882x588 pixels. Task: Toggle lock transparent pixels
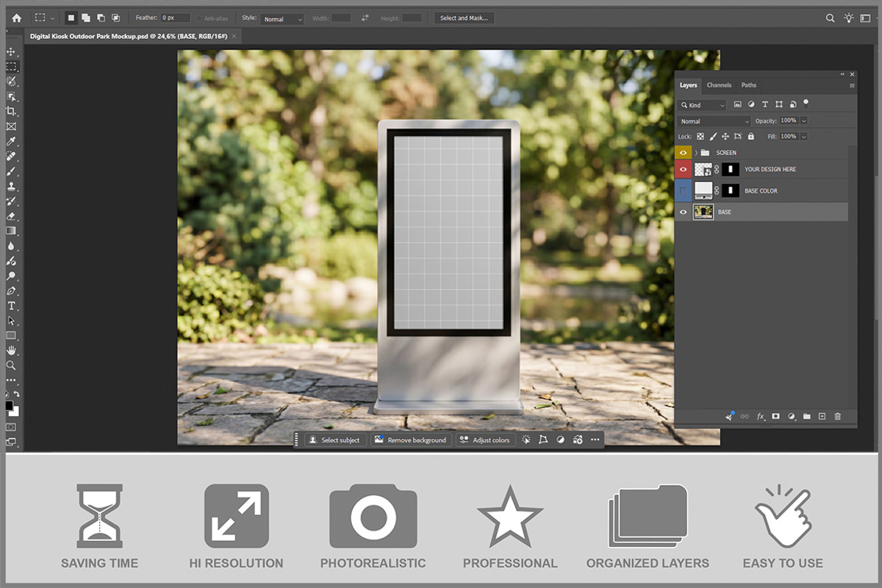pyautogui.click(x=700, y=137)
